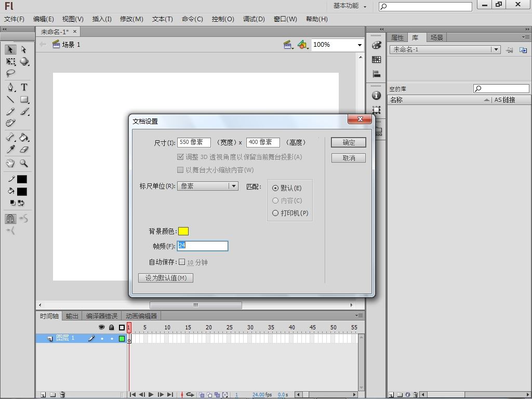Select the 内容(C) match radio button
This screenshot has width=532, height=399.
(x=275, y=201)
